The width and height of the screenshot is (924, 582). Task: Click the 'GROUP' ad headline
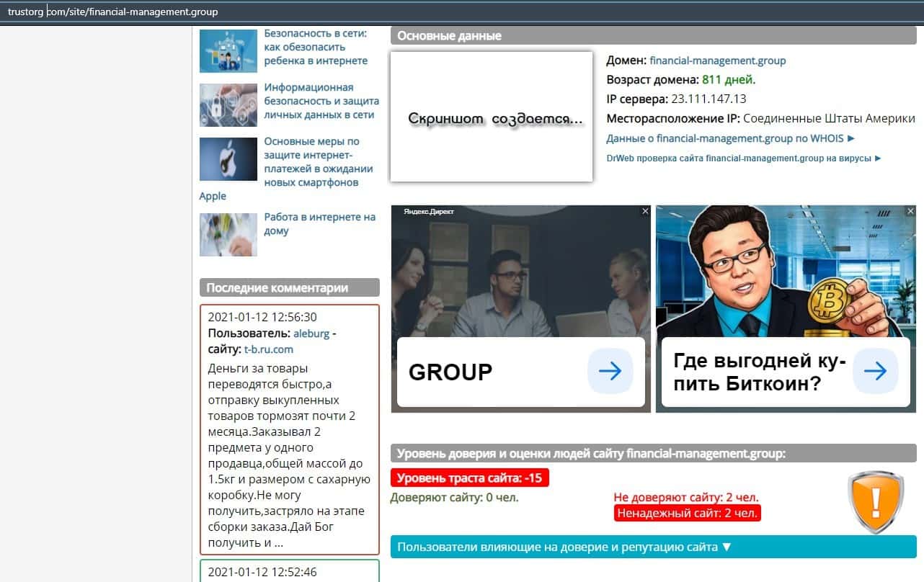click(450, 372)
